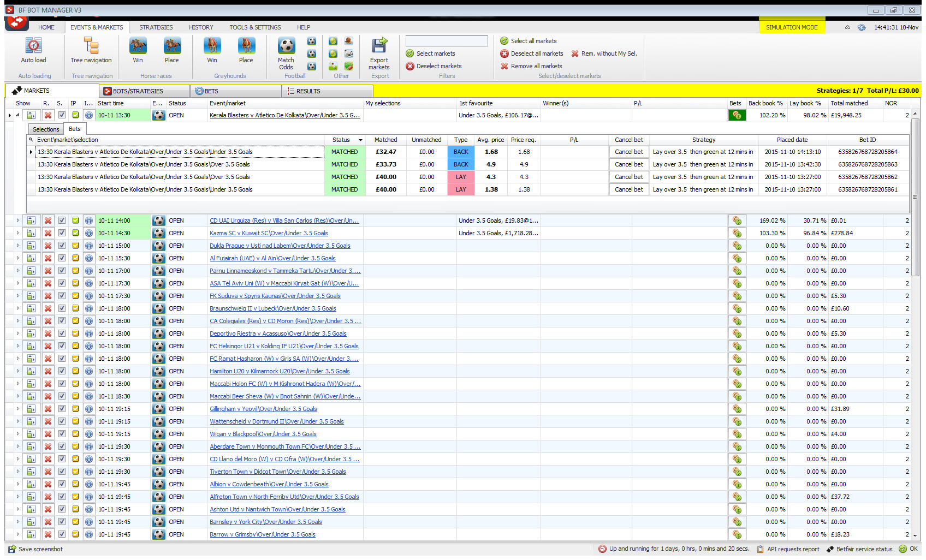Open Selections sub-tab for Kerala Blasters

pos(46,129)
